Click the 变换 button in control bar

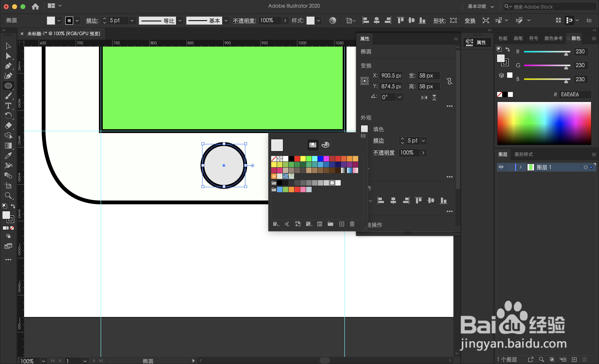470,21
